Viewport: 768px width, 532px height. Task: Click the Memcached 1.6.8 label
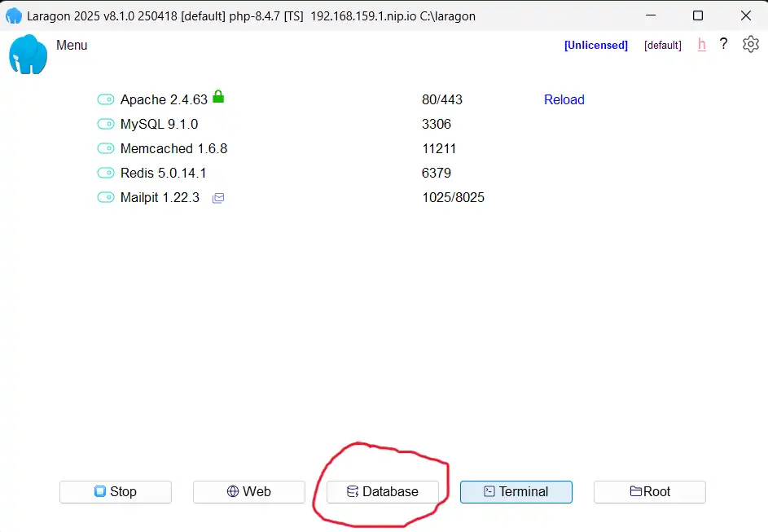coord(173,148)
